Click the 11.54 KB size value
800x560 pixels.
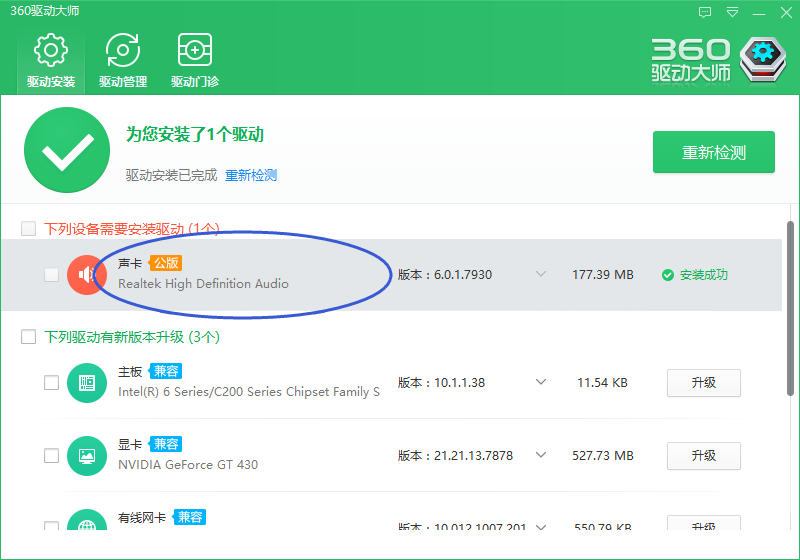coord(603,383)
